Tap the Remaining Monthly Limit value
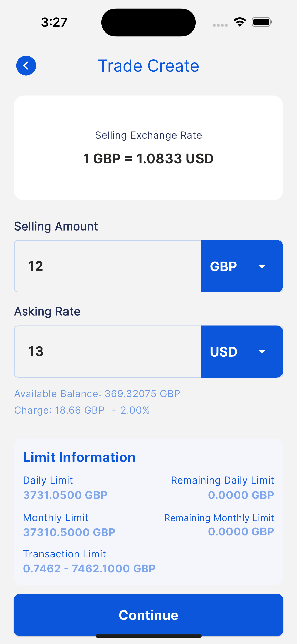The width and height of the screenshot is (297, 644). (x=241, y=532)
